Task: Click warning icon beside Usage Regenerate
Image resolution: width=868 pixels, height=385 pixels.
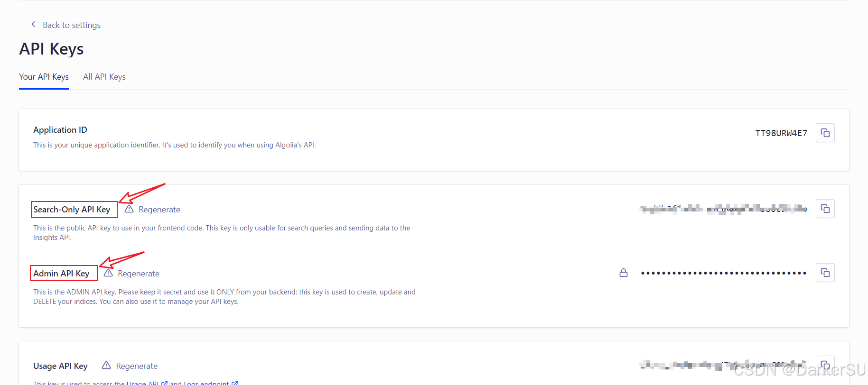Action: click(x=106, y=366)
